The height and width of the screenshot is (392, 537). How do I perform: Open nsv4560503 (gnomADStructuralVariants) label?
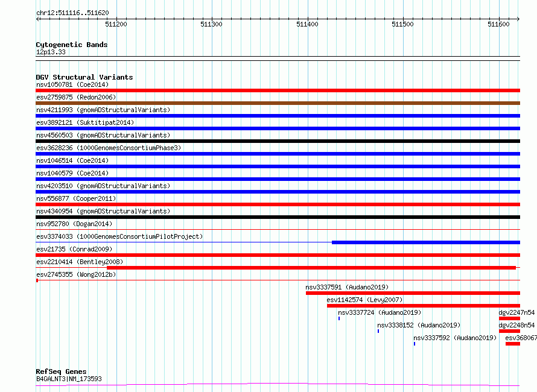click(x=103, y=135)
